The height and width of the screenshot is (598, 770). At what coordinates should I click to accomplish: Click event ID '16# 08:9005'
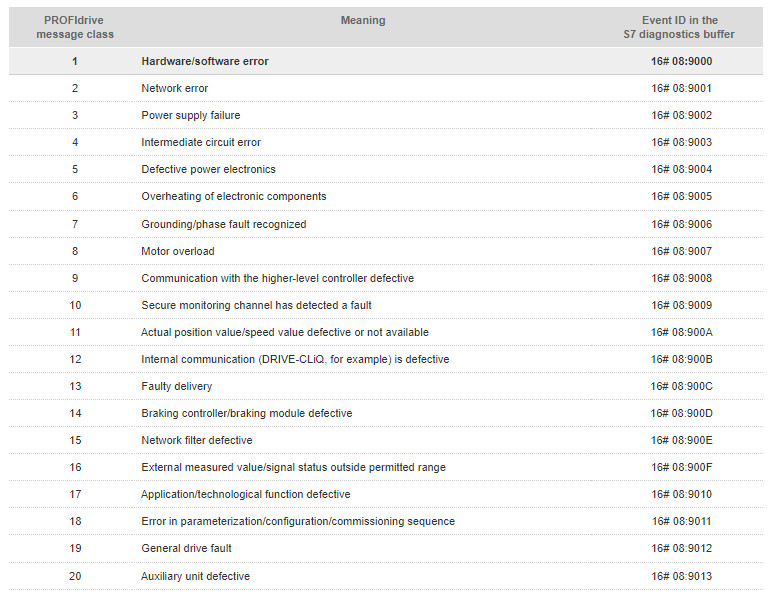pos(682,196)
